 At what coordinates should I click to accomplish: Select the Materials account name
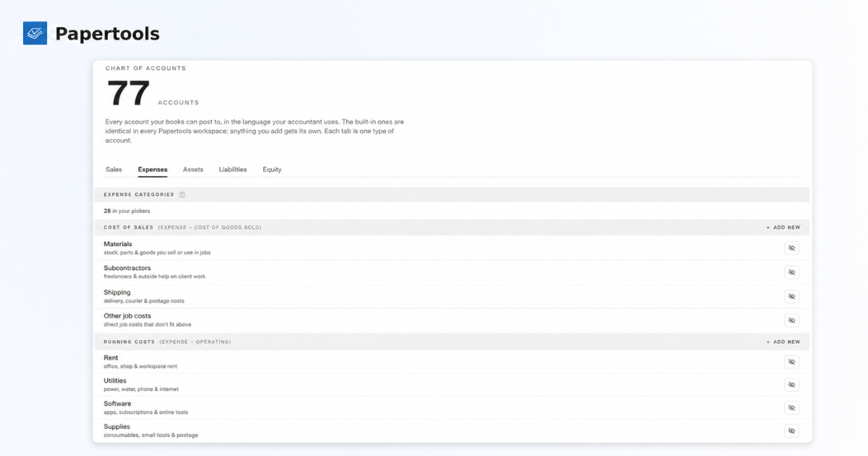(x=118, y=244)
